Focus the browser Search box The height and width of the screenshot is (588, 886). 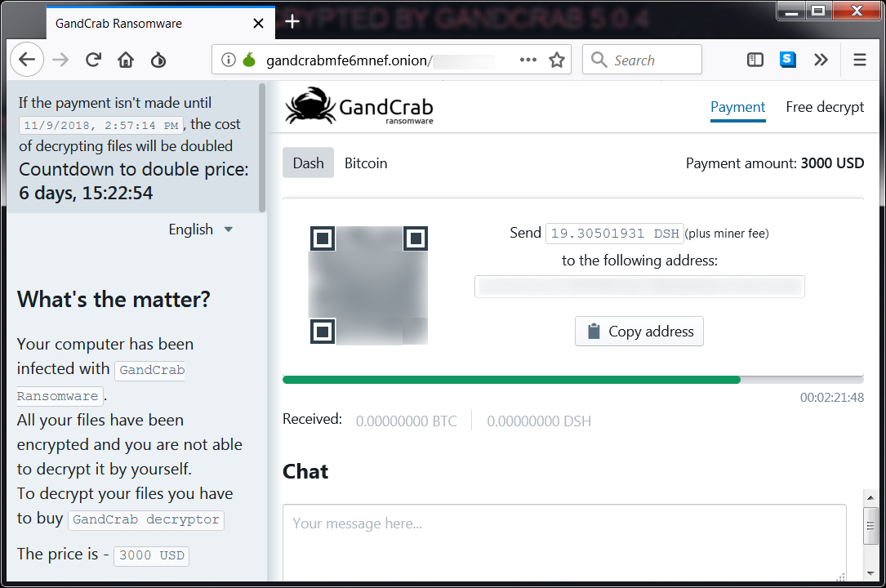642,60
